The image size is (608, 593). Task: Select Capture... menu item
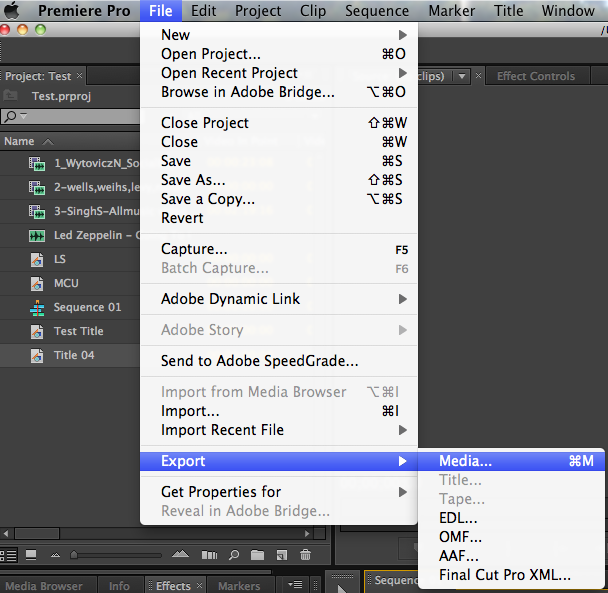point(279,249)
